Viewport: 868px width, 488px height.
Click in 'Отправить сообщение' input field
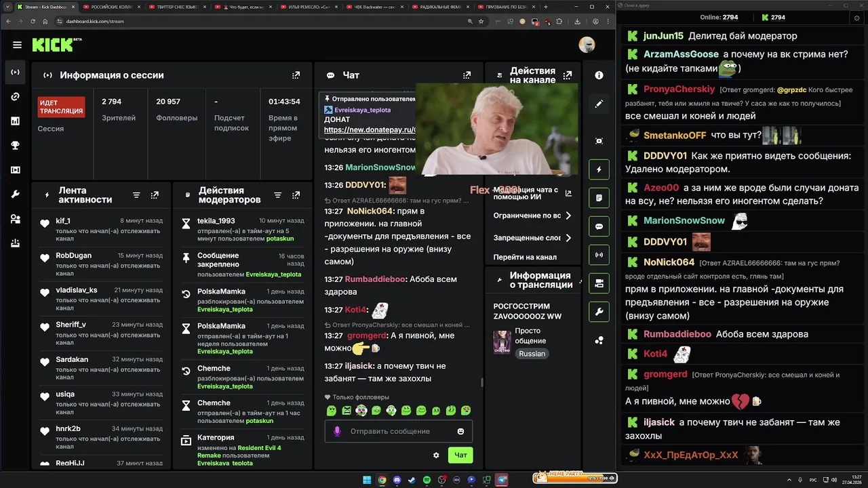coord(399,431)
